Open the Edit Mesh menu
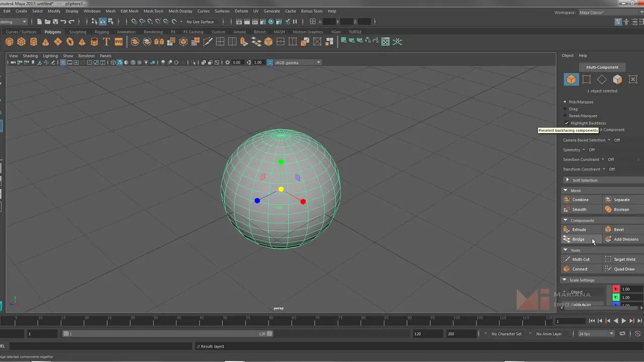 coord(129,11)
